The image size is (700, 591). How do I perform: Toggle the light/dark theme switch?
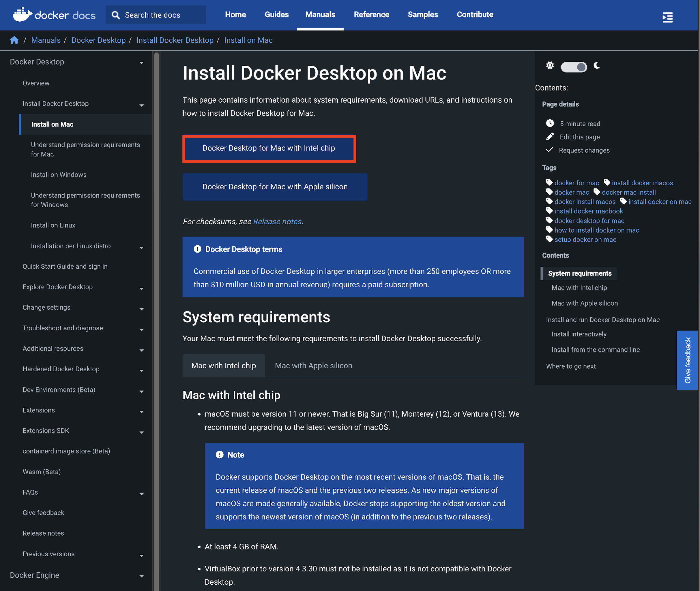pos(574,67)
